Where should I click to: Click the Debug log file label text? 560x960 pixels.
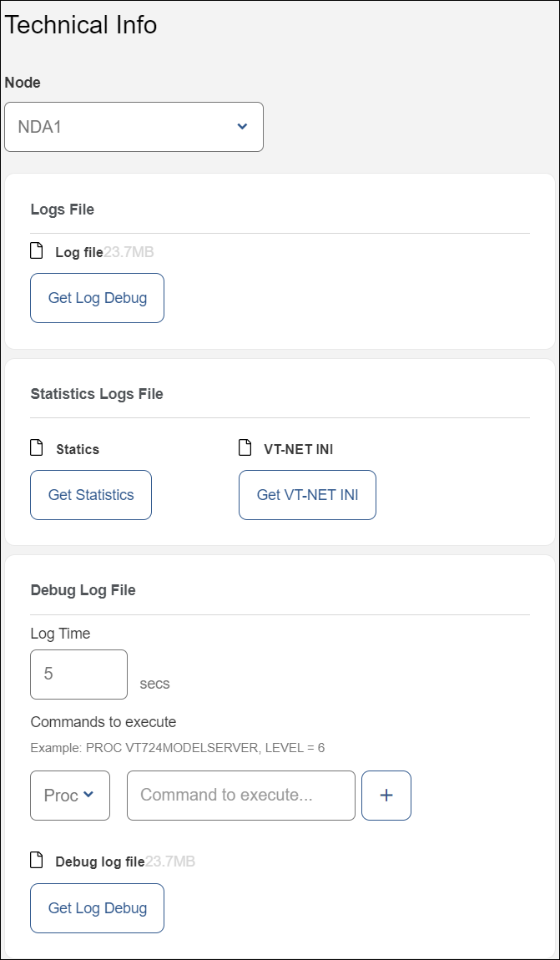click(x=100, y=861)
